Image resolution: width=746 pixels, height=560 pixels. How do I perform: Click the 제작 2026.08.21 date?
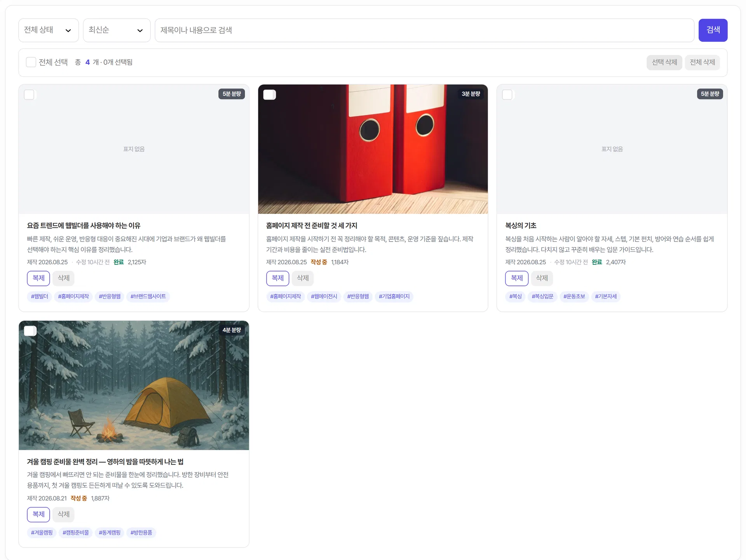47,498
